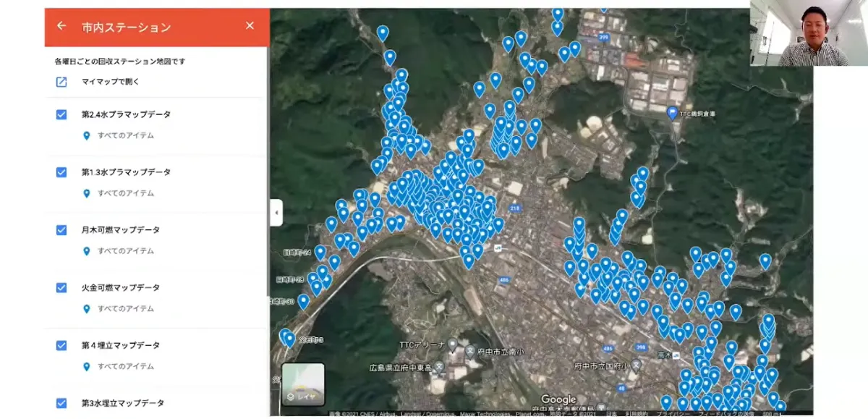The image size is (868, 419).
Task: Disable the 月木可燃マップデータ layer
Action: coord(61,230)
